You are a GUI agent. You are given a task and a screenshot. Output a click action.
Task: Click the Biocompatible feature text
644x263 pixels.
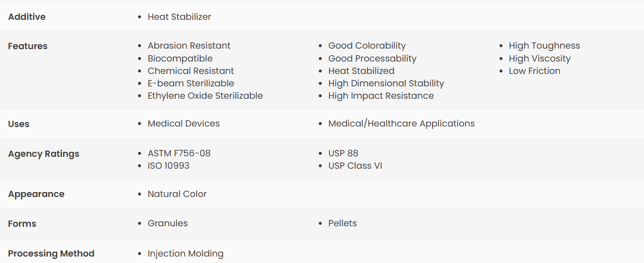180,59
